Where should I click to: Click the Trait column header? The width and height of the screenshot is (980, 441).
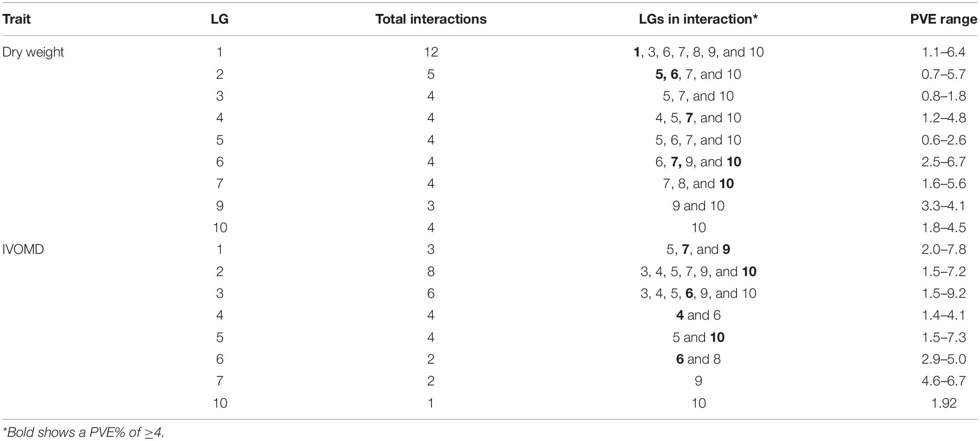coord(17,19)
